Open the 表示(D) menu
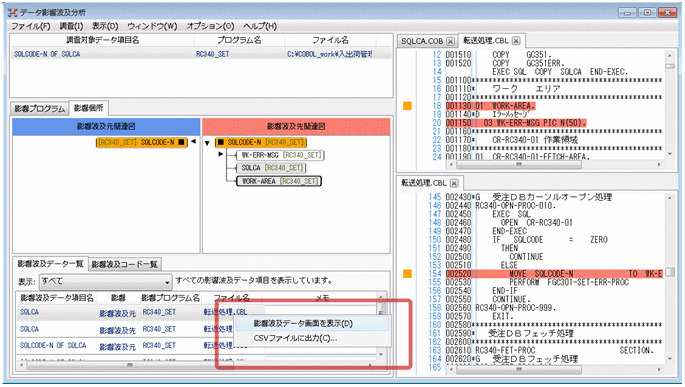The height and width of the screenshot is (387, 685). coord(105,26)
